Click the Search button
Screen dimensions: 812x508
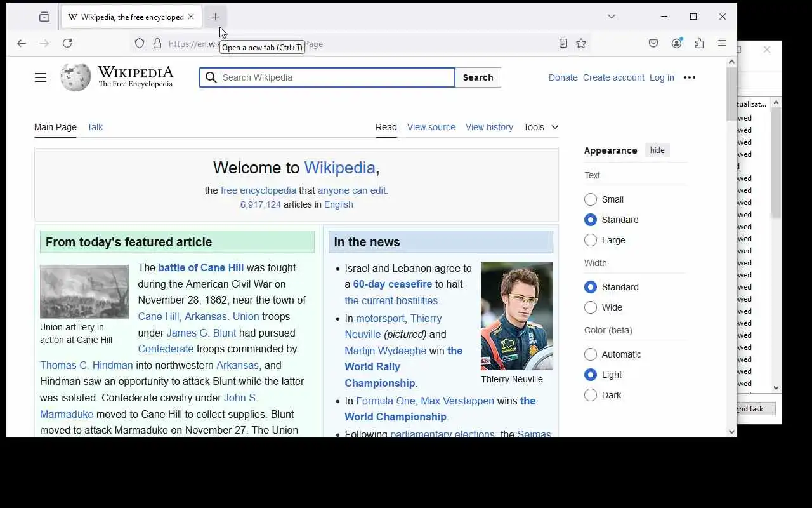point(478,77)
